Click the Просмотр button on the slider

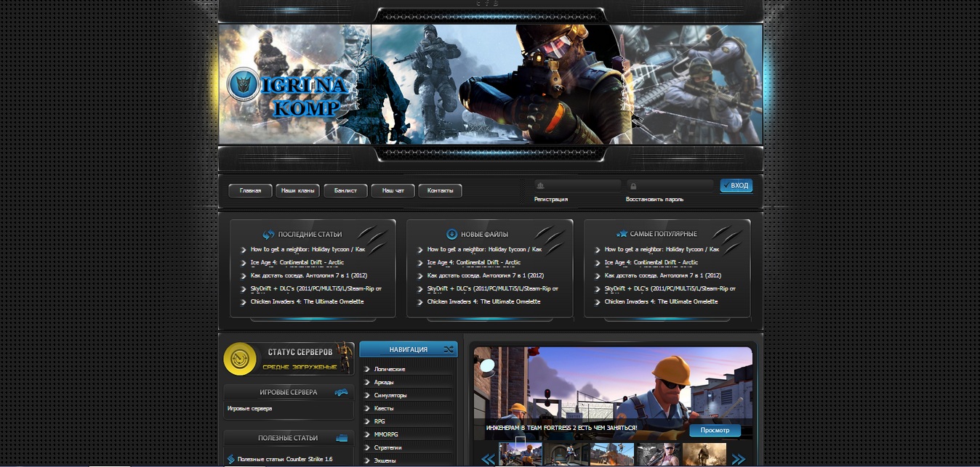[715, 430]
